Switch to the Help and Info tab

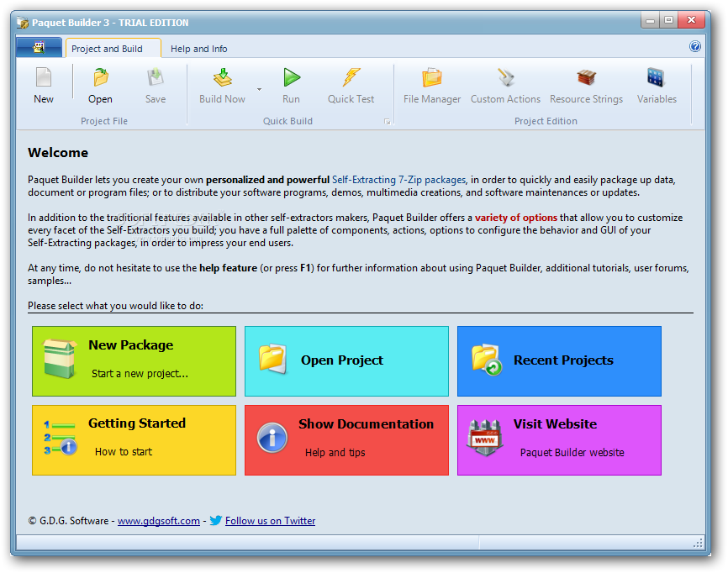pos(198,49)
